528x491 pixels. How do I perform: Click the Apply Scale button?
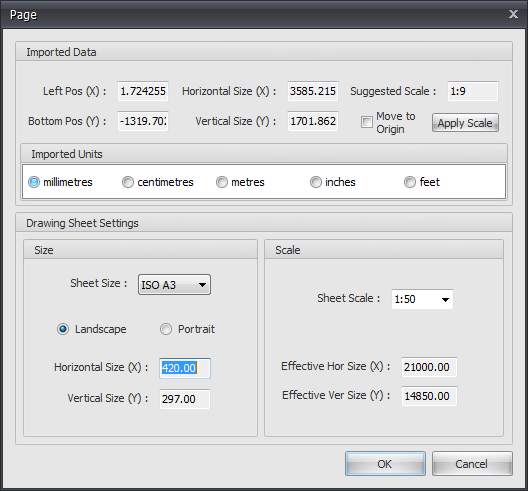click(x=465, y=123)
